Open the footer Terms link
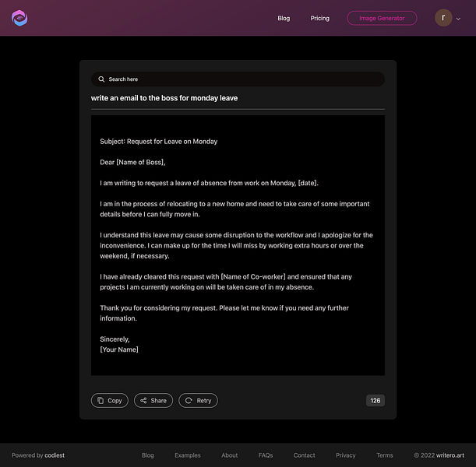This screenshot has width=476, height=467. 385,455
